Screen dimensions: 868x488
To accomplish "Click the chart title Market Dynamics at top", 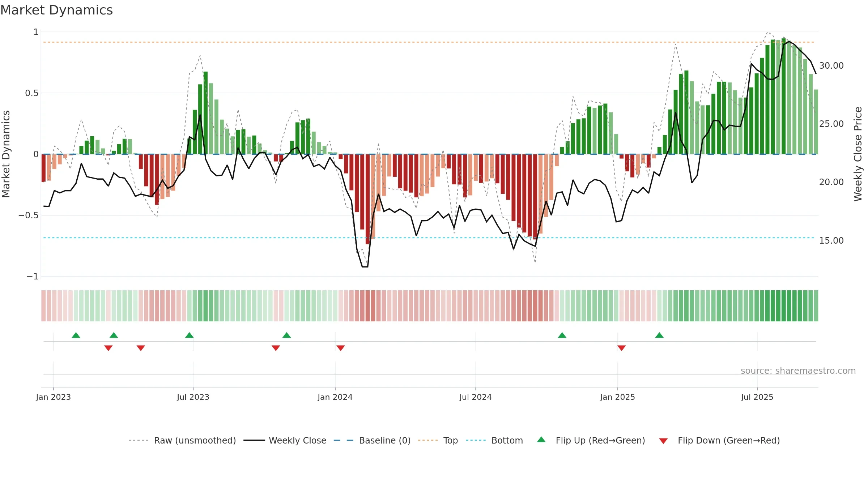I will coord(57,10).
